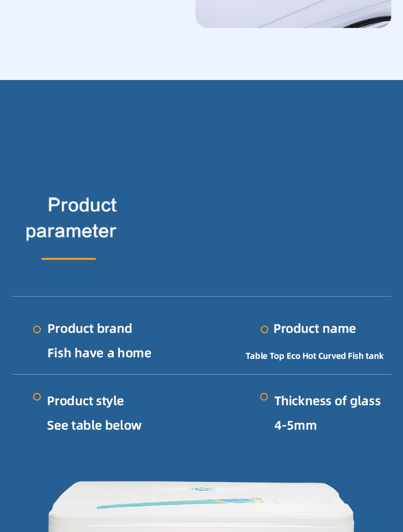Click the orange bullet beside Product brand
Screen dimensions: 403x532
point(37,330)
